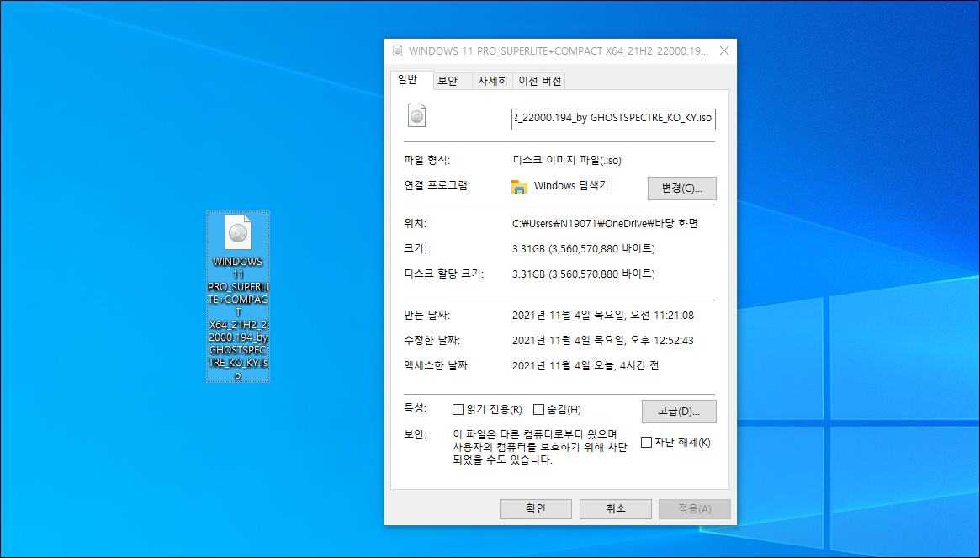Click the 변경(C)... button
The height and width of the screenshot is (558, 980).
(682, 189)
